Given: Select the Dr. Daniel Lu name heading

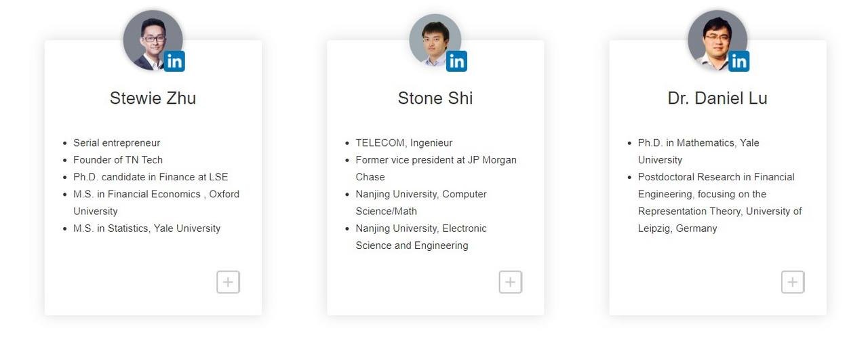Looking at the screenshot, I should [x=717, y=98].
